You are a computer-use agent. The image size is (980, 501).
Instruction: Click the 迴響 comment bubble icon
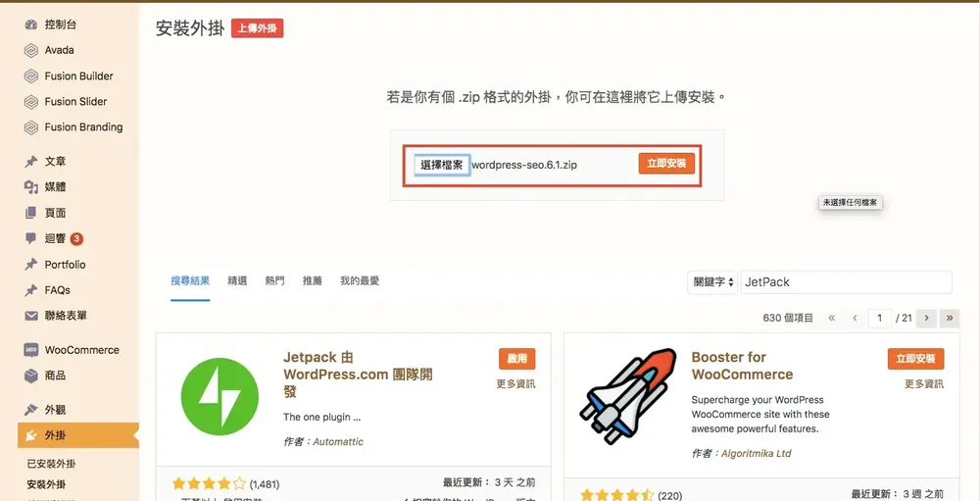[x=30, y=238]
